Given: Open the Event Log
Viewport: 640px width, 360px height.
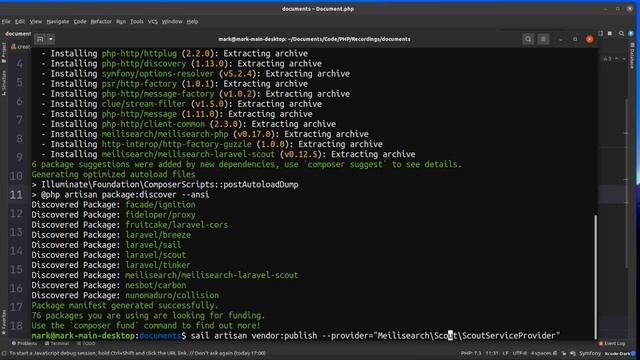Looking at the screenshot, I should [x=611, y=344].
